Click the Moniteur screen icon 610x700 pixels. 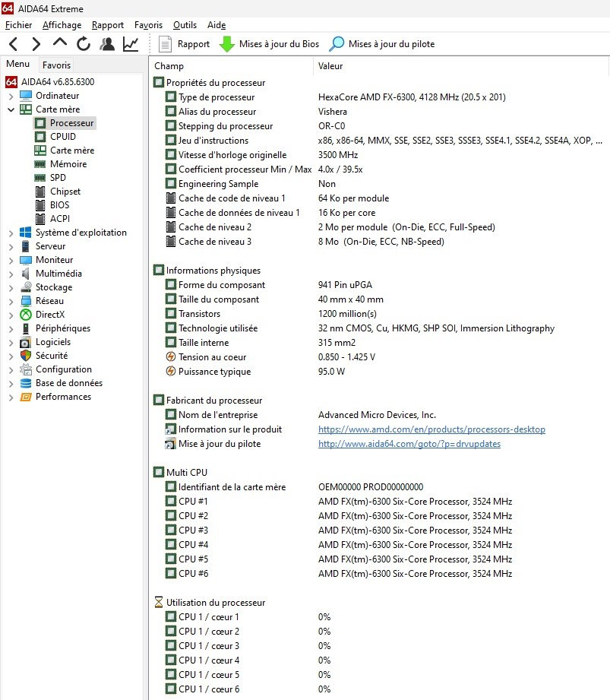click(25, 260)
